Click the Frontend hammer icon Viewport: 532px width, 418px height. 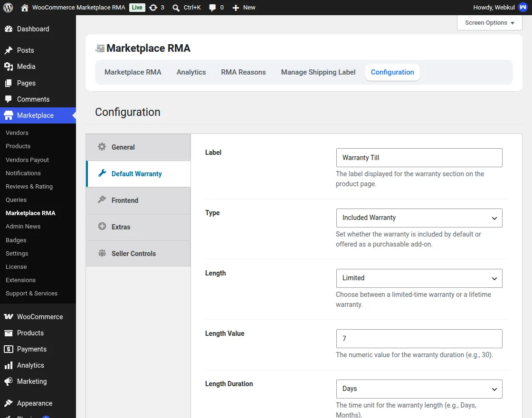(x=102, y=199)
